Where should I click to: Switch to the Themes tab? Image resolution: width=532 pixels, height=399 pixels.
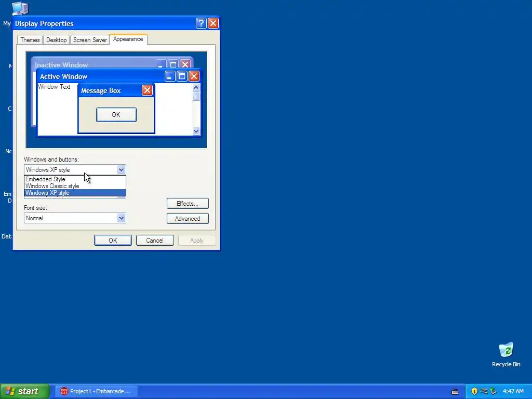coord(30,39)
